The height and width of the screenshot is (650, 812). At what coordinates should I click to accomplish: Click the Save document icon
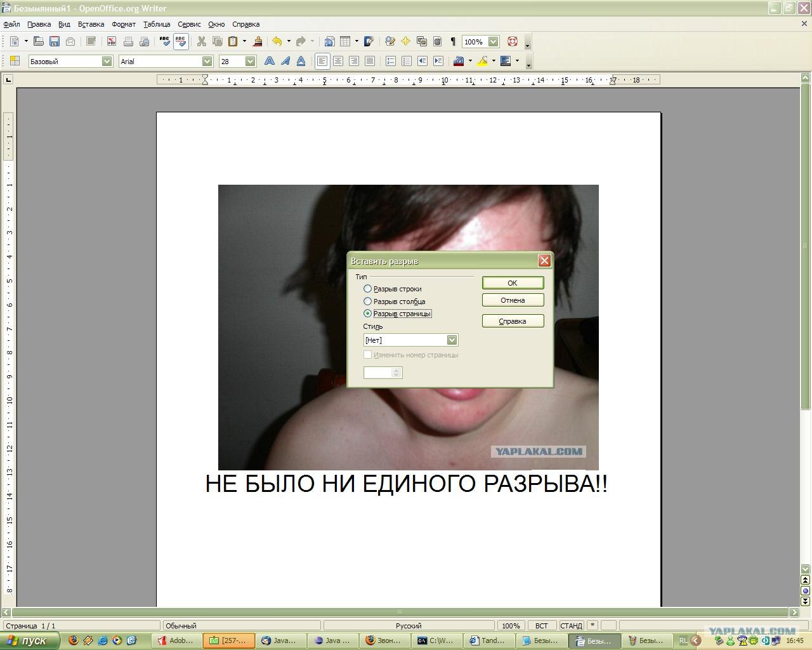[x=55, y=42]
